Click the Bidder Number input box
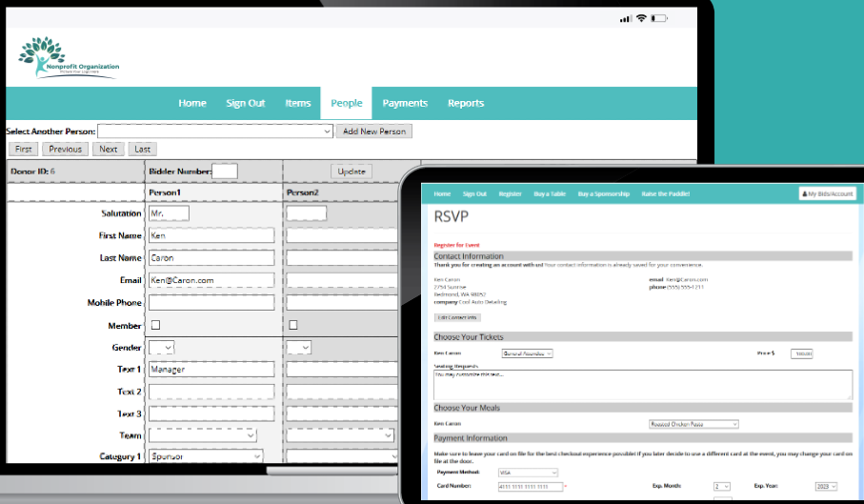The image size is (864, 504). point(225,171)
